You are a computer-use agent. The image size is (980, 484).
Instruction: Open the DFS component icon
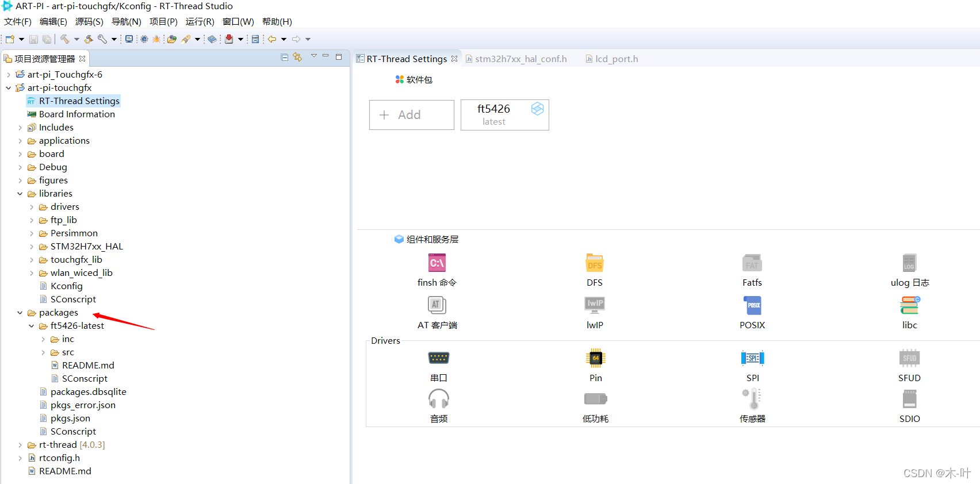coord(595,263)
